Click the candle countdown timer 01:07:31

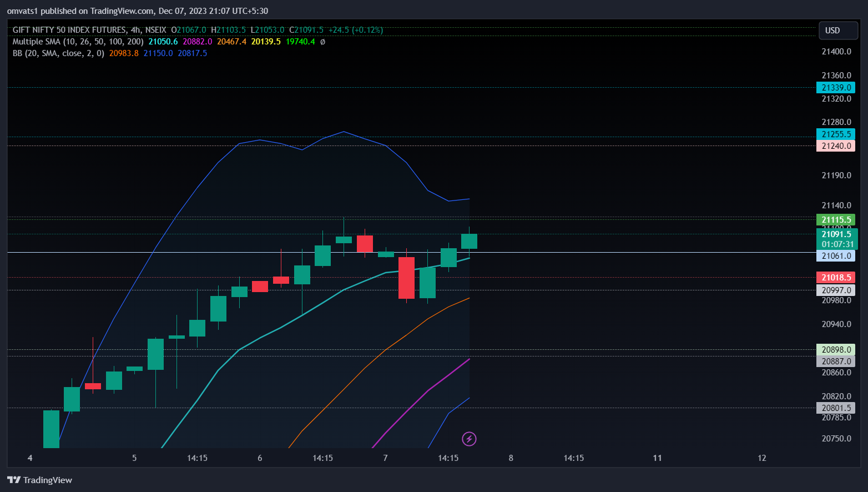[837, 244]
